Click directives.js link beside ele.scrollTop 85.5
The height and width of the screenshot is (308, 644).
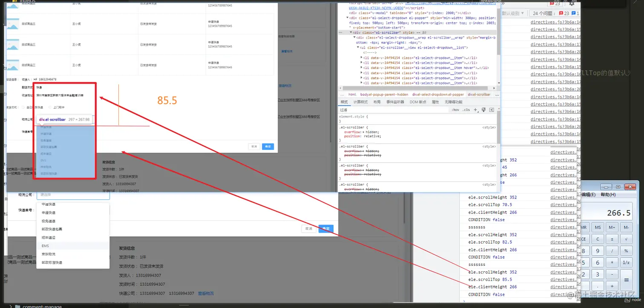point(562,279)
